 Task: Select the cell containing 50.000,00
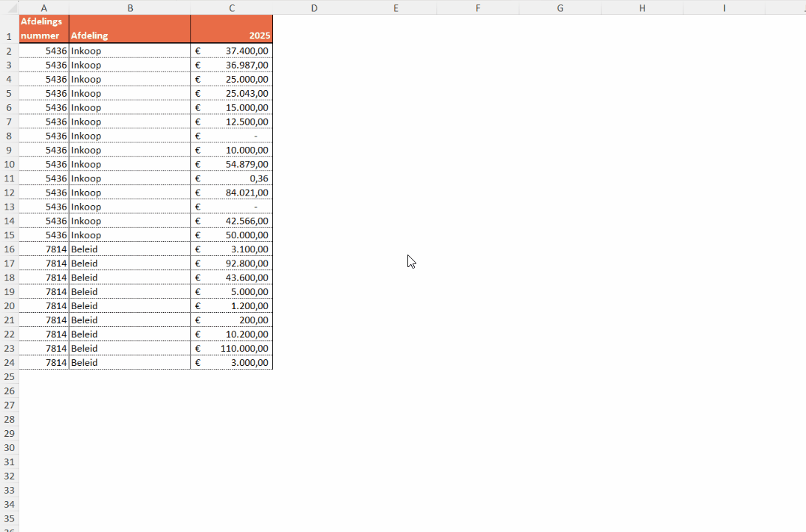[232, 235]
